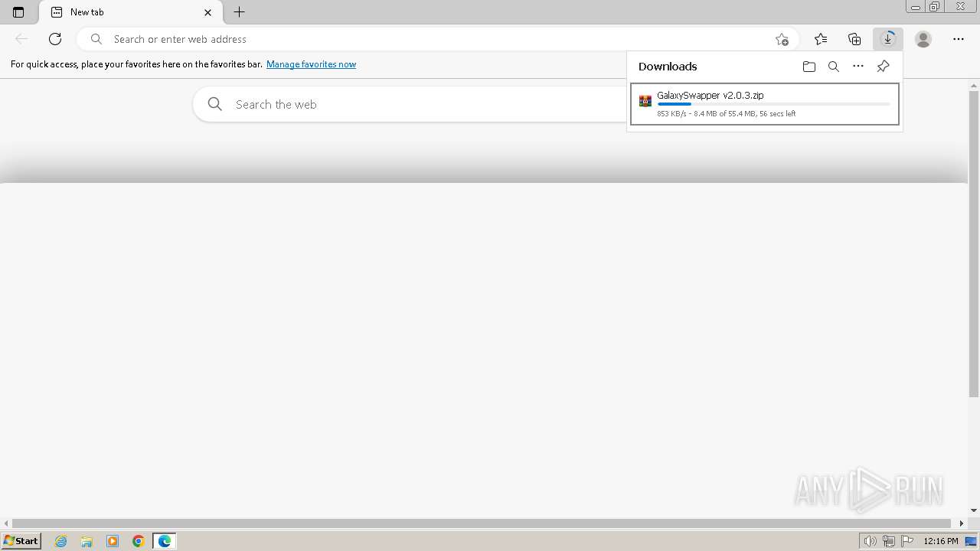Open the Collections icon
Image resolution: width=980 pixels, height=551 pixels.
tap(854, 39)
